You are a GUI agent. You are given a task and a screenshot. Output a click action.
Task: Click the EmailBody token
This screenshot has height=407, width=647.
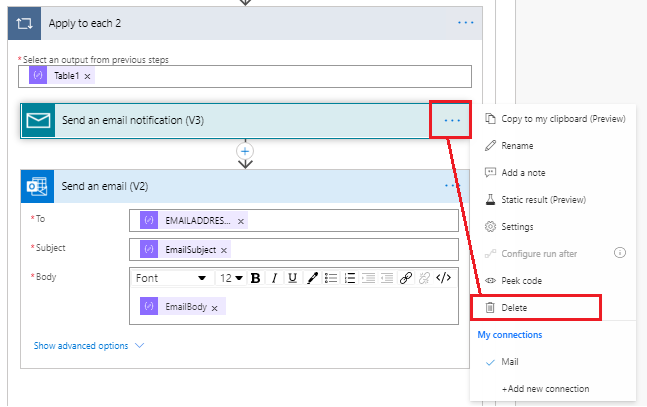(182, 307)
